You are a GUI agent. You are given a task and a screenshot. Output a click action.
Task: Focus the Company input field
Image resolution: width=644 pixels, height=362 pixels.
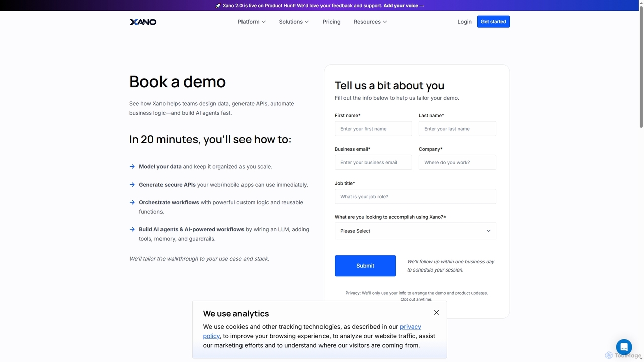pos(457,162)
